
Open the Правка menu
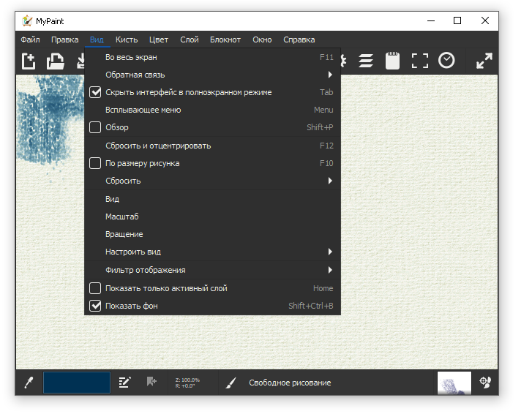(65, 39)
